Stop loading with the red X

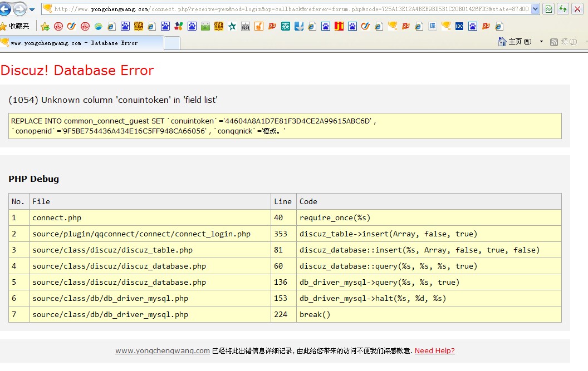(x=578, y=9)
